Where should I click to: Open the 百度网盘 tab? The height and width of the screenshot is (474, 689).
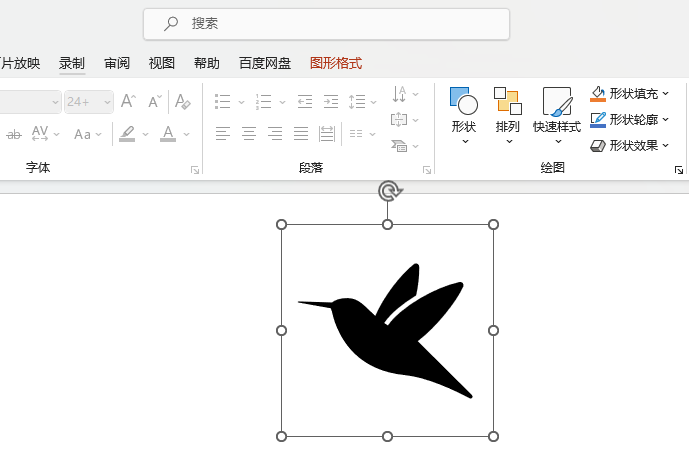[x=265, y=63]
